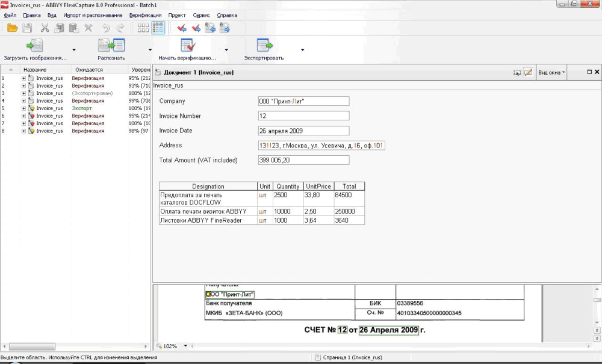
Task: Open dropdown arrow next to Экспортировать
Action: (303, 50)
